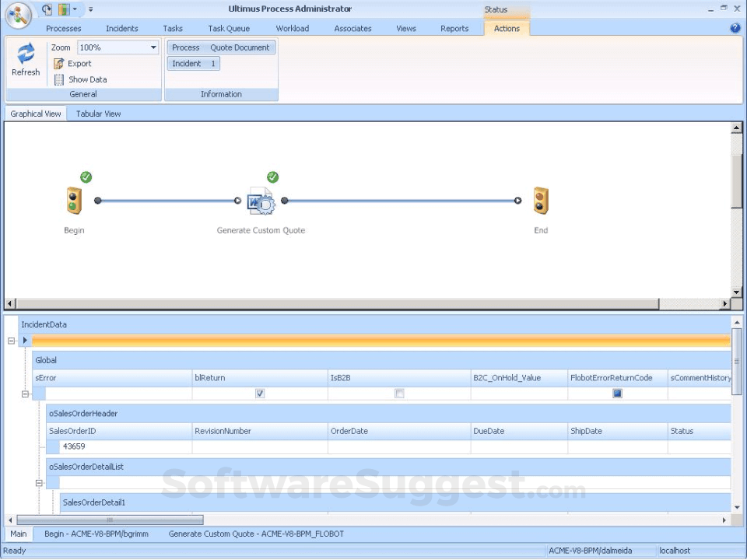Click the Ultimus application orb button
The width and height of the screenshot is (747, 560).
[18, 13]
